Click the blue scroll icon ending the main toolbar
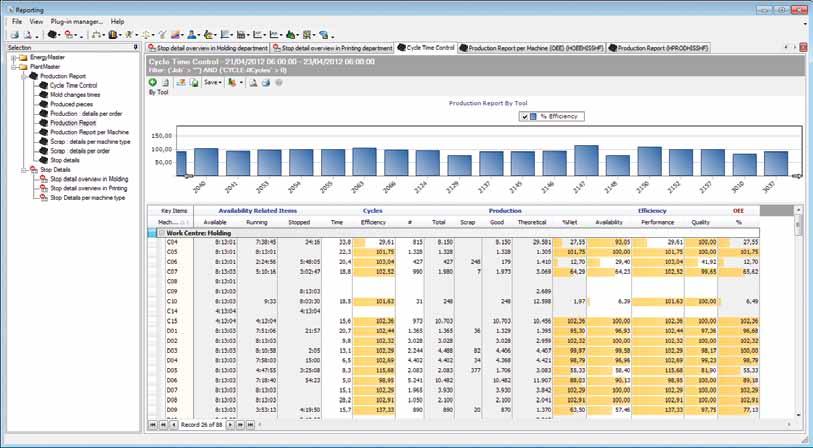813x448 pixels. pos(324,35)
